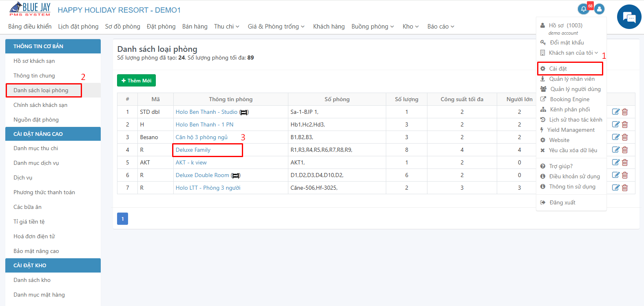Edit the Deluxe Double Room row
Image resolution: width=644 pixels, height=306 pixels.
click(616, 175)
